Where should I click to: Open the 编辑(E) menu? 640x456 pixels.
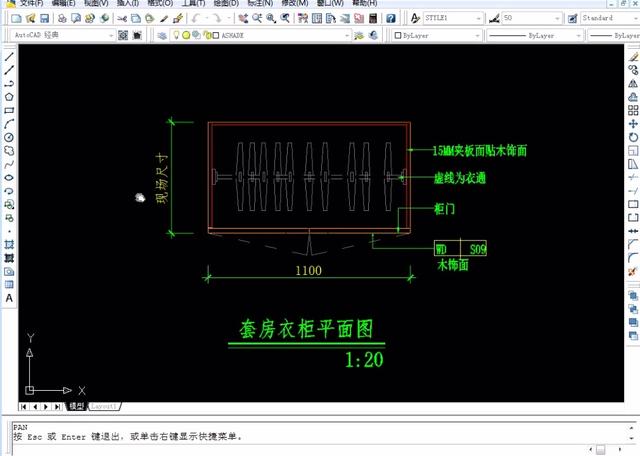[x=63, y=3]
